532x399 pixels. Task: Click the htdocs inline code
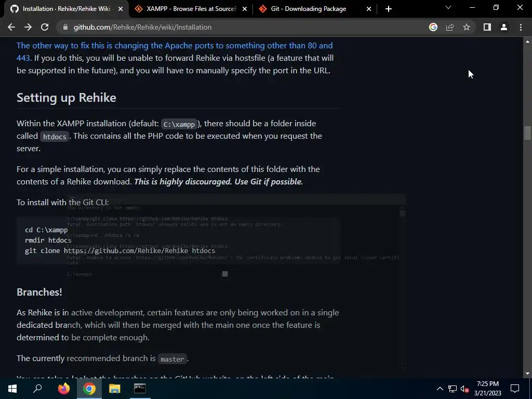(55, 137)
